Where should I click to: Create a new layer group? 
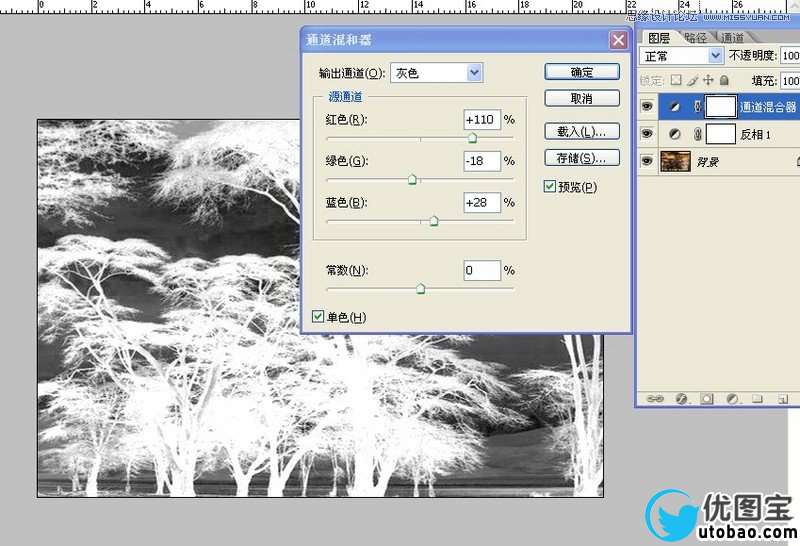coord(757,399)
